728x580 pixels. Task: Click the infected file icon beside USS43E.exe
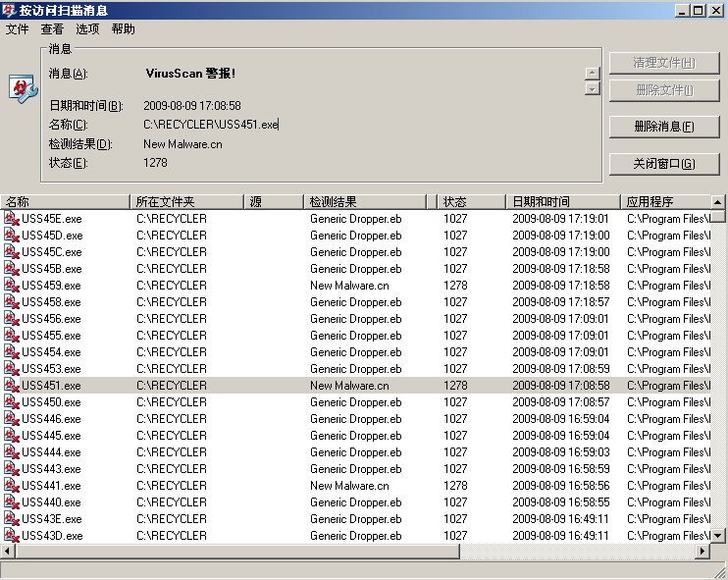pyautogui.click(x=11, y=519)
